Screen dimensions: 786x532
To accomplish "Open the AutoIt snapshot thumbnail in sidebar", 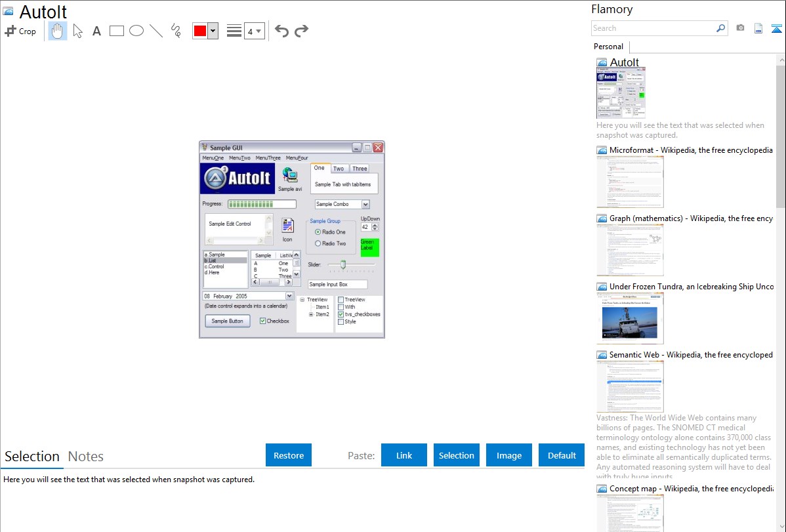I will click(x=621, y=92).
